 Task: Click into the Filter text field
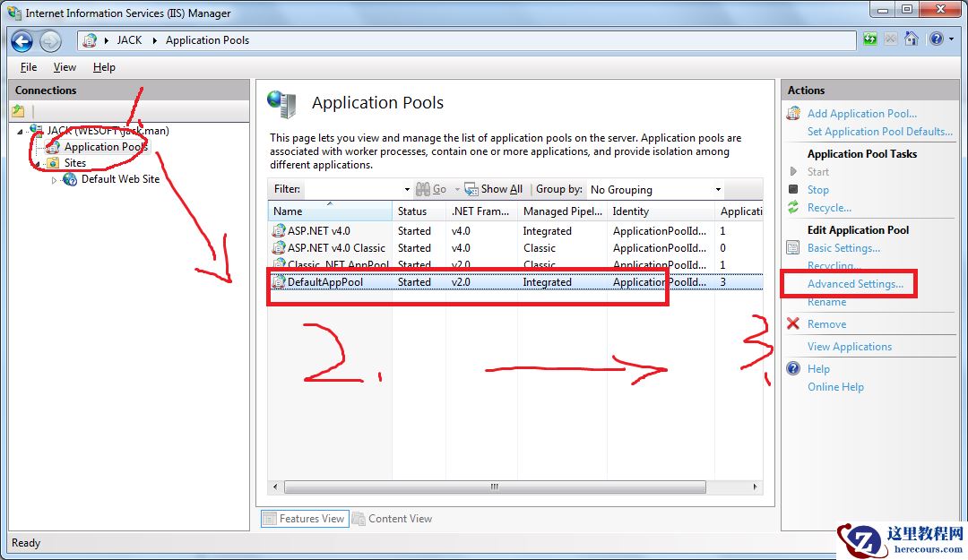(x=352, y=189)
